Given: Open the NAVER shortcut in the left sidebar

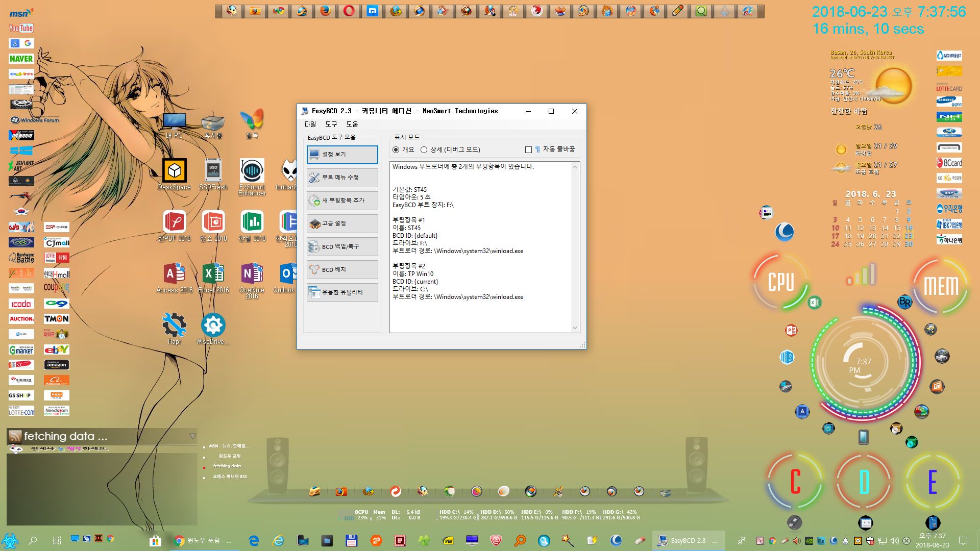Looking at the screenshot, I should pyautogui.click(x=21, y=59).
